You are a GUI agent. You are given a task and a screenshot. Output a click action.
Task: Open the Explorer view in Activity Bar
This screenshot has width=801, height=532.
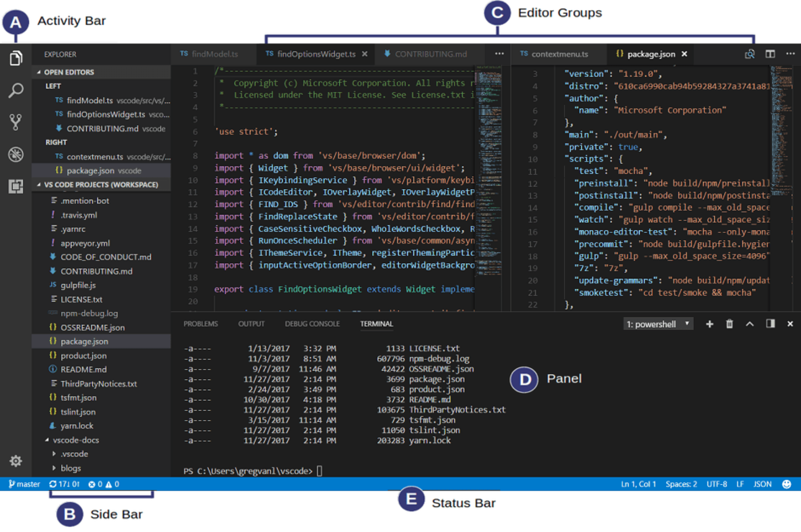point(16,58)
